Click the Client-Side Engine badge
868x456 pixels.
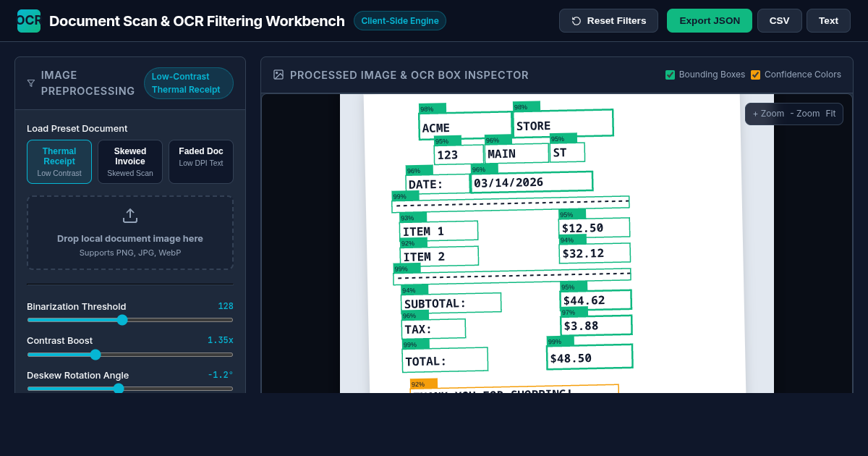coord(400,21)
